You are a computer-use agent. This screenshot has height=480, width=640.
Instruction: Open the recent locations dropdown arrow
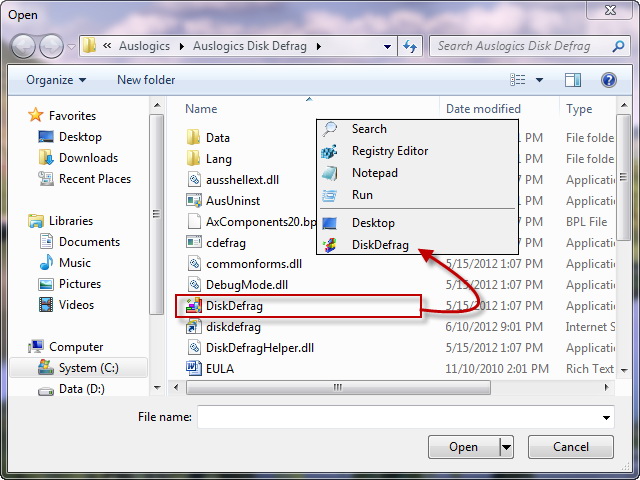pyautogui.click(x=71, y=47)
